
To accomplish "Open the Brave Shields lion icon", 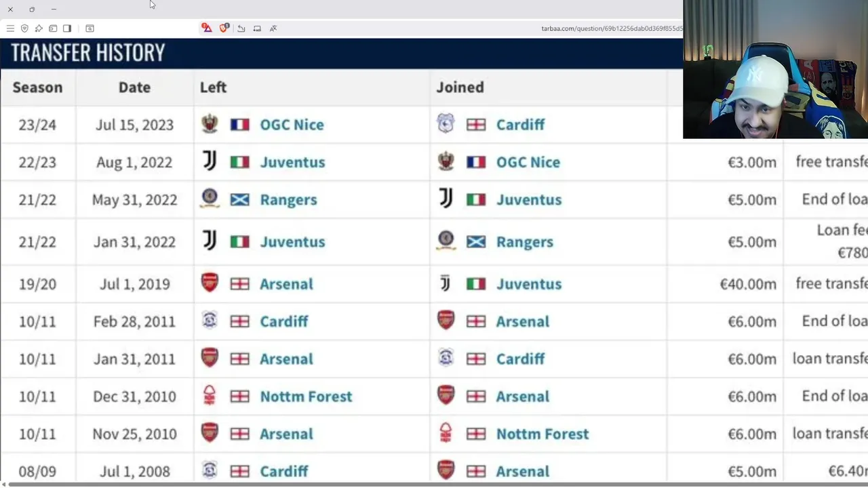I will pos(224,28).
